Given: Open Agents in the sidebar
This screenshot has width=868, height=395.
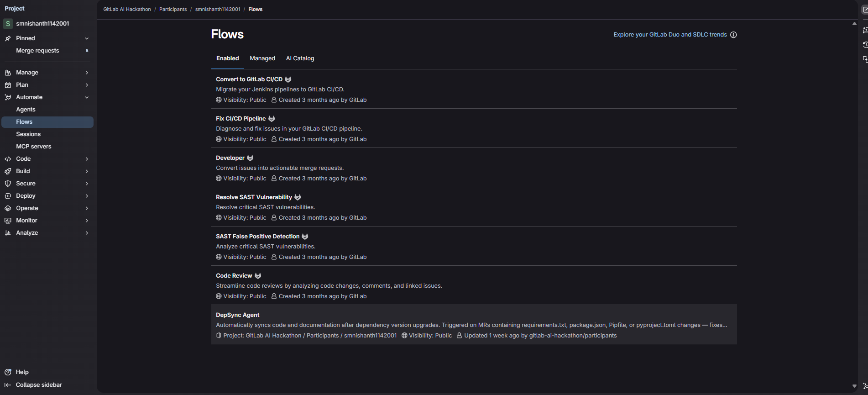Looking at the screenshot, I should [47, 110].
